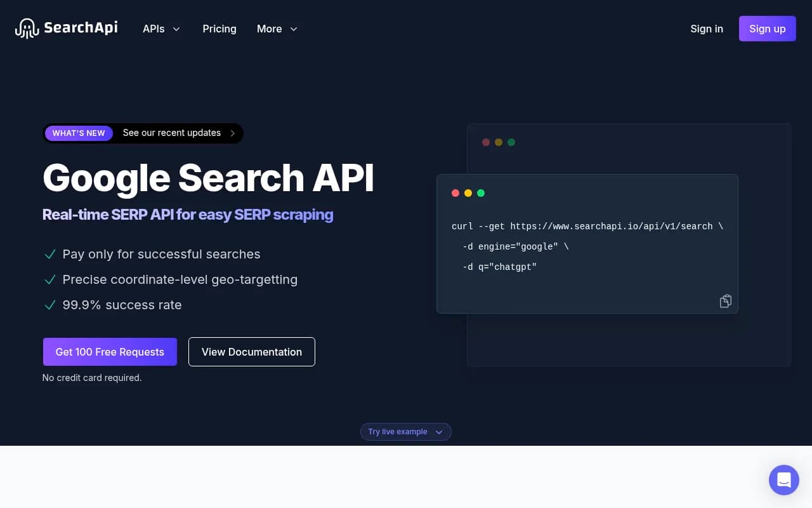This screenshot has width=812, height=508.
Task: Open the Pricing page
Action: point(219,29)
